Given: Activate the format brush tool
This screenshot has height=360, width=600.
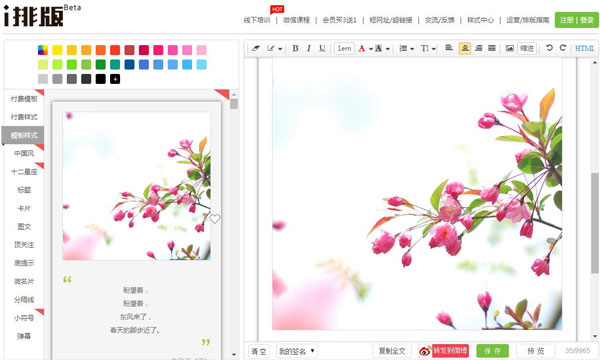Looking at the screenshot, I should click(271, 48).
